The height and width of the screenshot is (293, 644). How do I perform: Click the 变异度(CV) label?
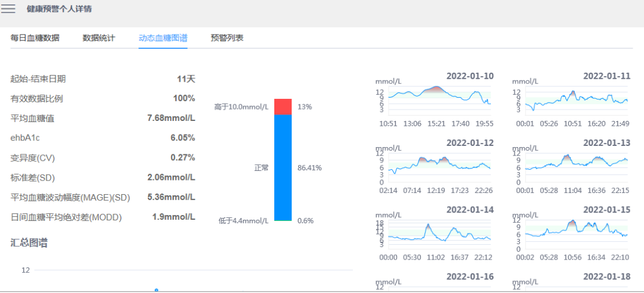(x=33, y=158)
